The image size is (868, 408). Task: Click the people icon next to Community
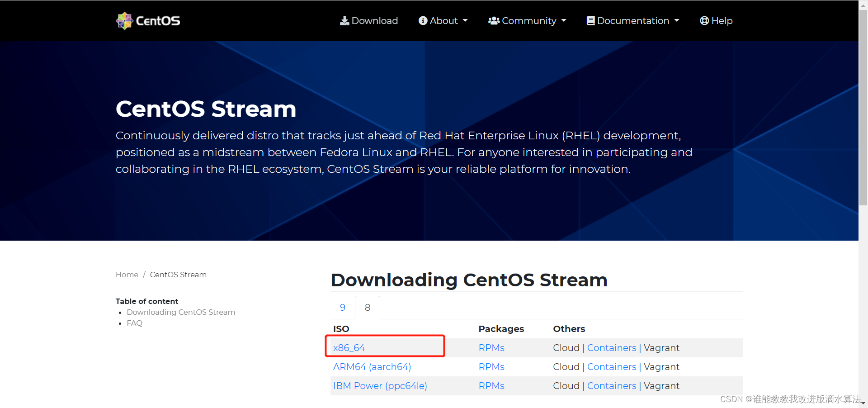[494, 20]
